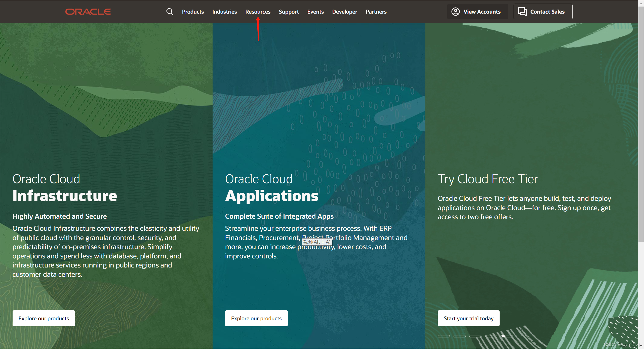
Task: Go to the Partners menu item
Action: [376, 12]
